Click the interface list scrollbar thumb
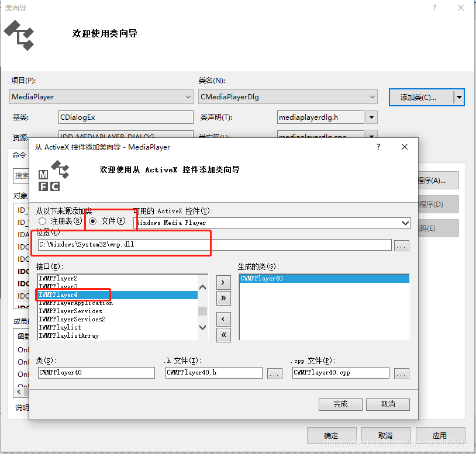 (x=202, y=311)
